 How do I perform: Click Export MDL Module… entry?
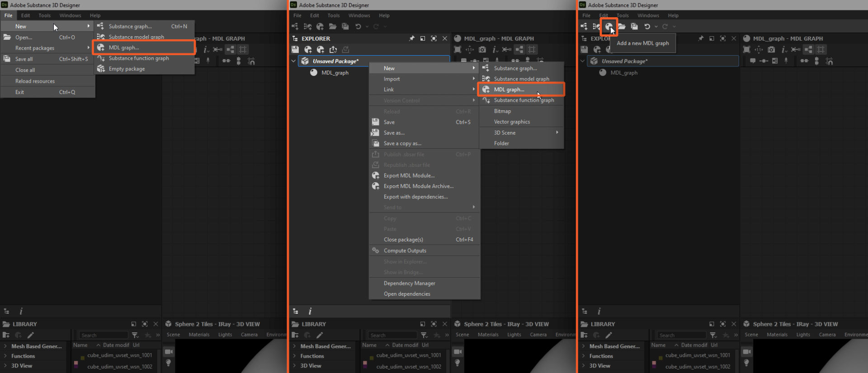(x=424, y=175)
